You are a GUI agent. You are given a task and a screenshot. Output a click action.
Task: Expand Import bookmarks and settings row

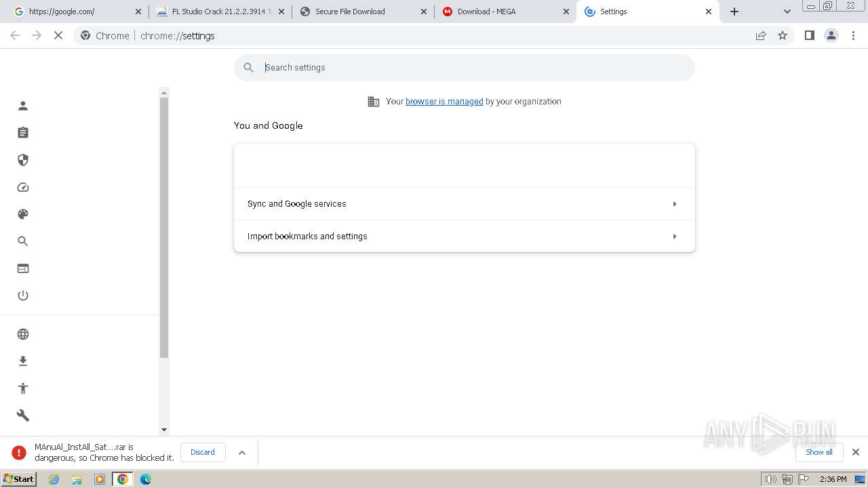tap(465, 237)
